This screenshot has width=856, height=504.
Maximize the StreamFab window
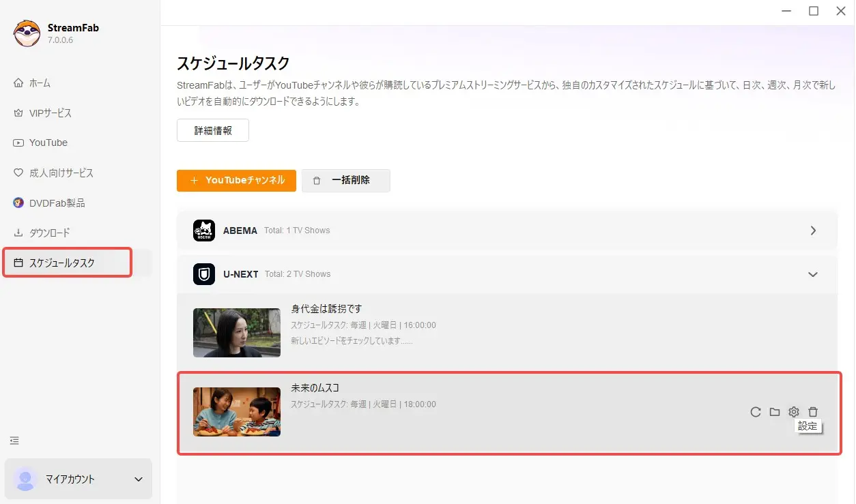click(814, 11)
